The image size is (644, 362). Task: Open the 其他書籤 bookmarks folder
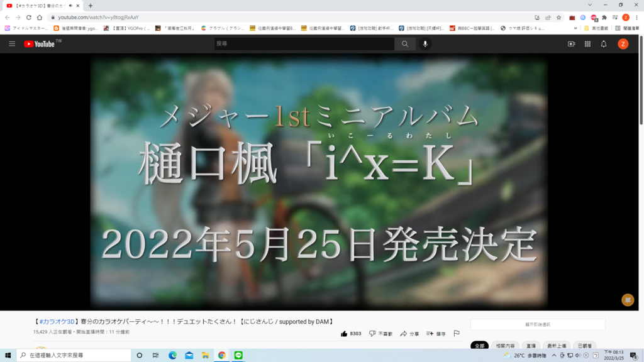(596, 28)
